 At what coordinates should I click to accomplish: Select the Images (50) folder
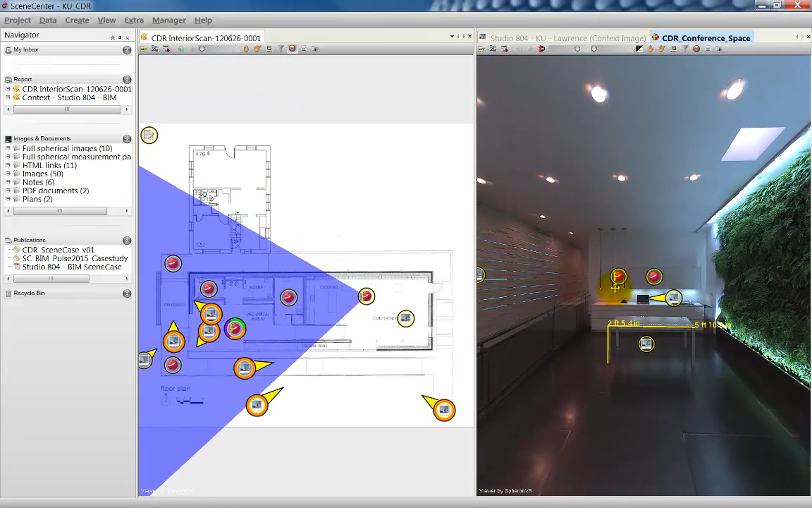click(x=43, y=174)
